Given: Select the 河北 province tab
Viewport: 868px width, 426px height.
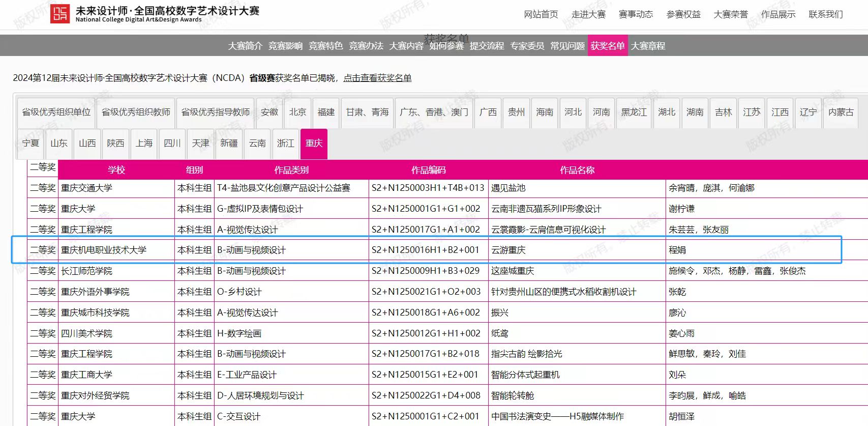Looking at the screenshot, I should [573, 112].
